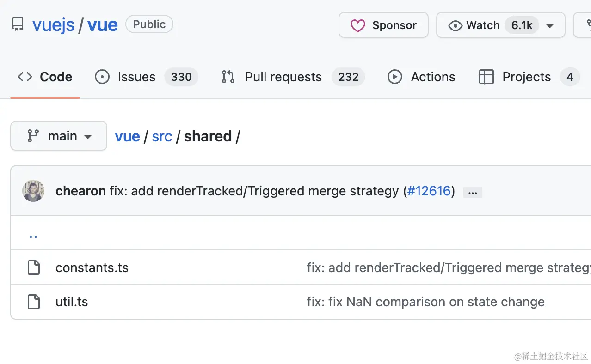Click the Pull requests icon
The image size is (591, 364).
pyautogui.click(x=228, y=77)
